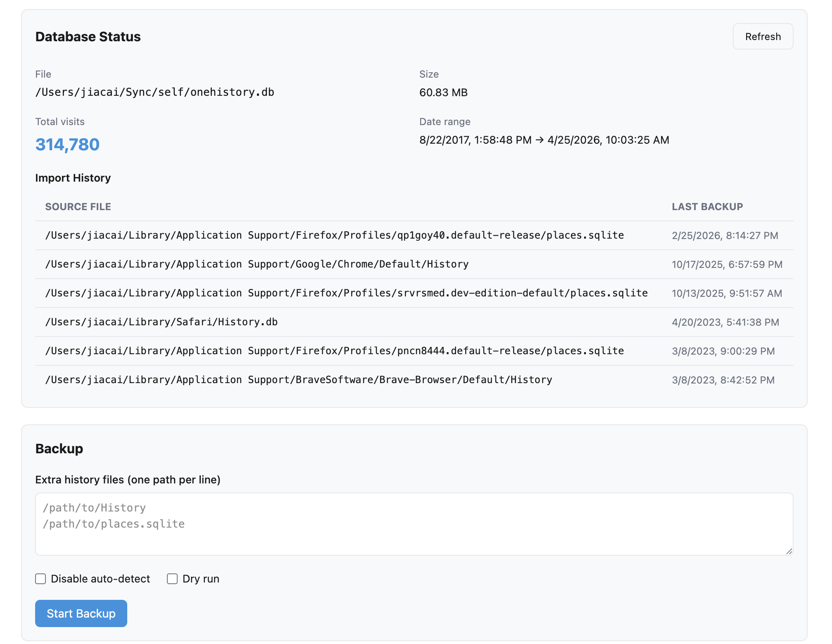
Task: Select the qp1goy40.default-release places.sqlite row
Action: 414,235
